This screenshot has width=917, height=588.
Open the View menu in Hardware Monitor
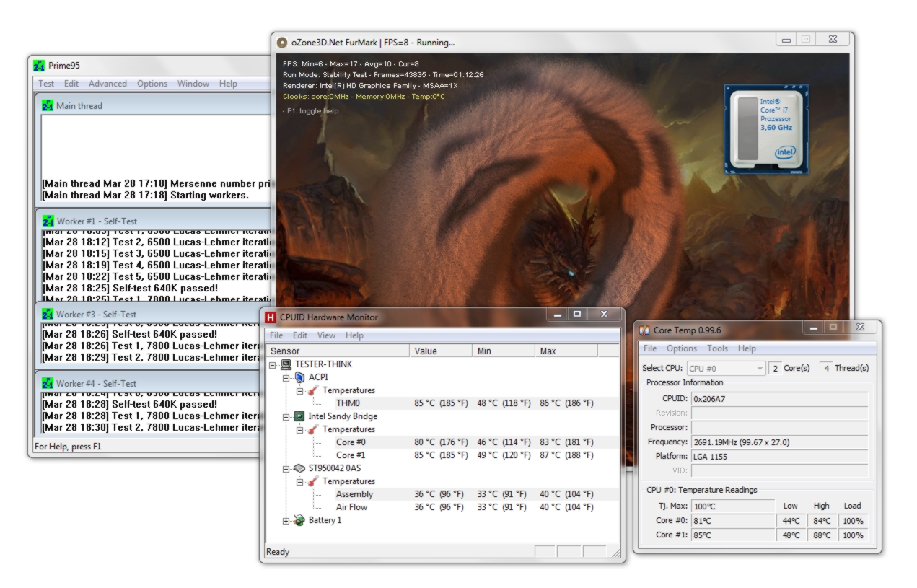326,335
